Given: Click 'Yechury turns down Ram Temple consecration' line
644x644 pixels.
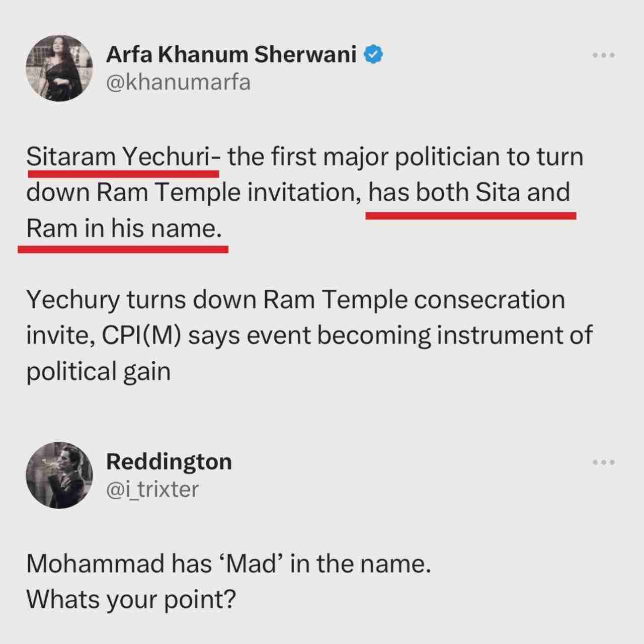Looking at the screenshot, I should point(295,300).
